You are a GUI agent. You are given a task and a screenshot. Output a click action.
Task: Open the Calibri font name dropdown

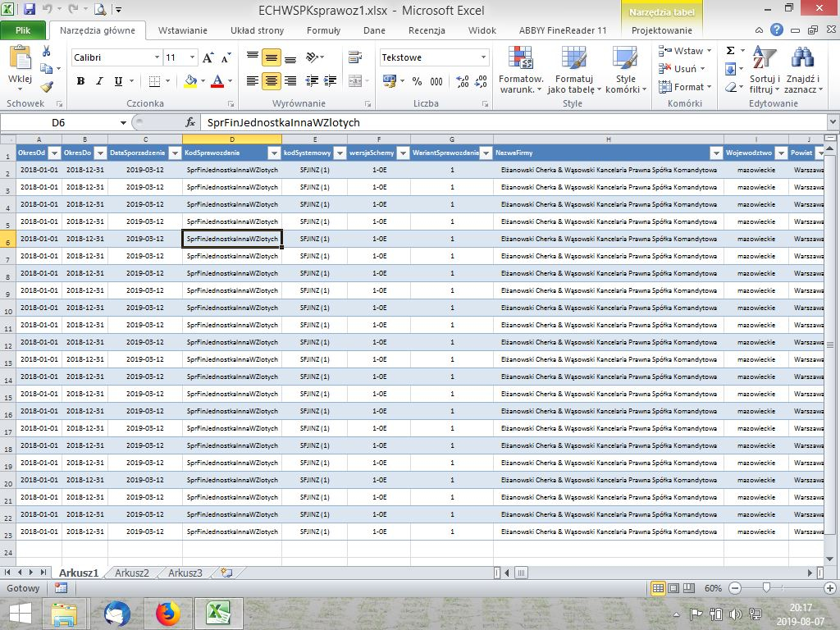click(157, 58)
